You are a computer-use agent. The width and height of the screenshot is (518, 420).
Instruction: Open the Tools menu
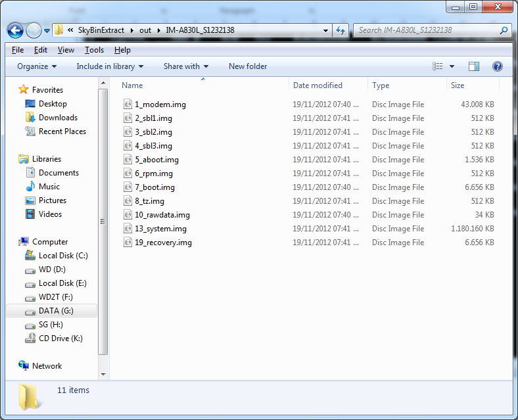(94, 50)
